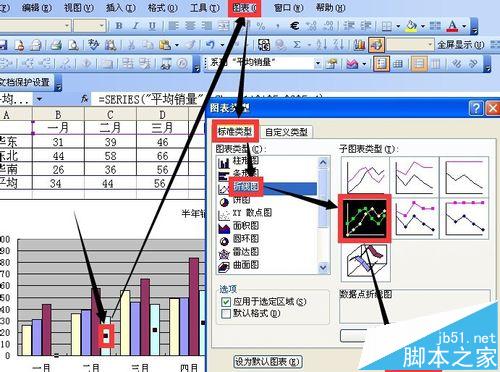Toggle plot series by row
Image resolution: width=500 pixels, height=372 pixels.
pyautogui.click(x=419, y=63)
